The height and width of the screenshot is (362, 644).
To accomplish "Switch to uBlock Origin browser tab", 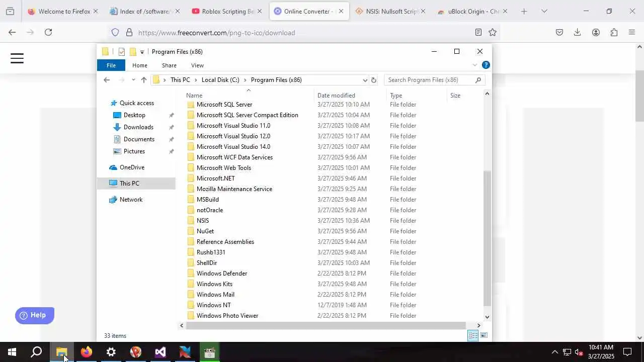I will tap(472, 11).
